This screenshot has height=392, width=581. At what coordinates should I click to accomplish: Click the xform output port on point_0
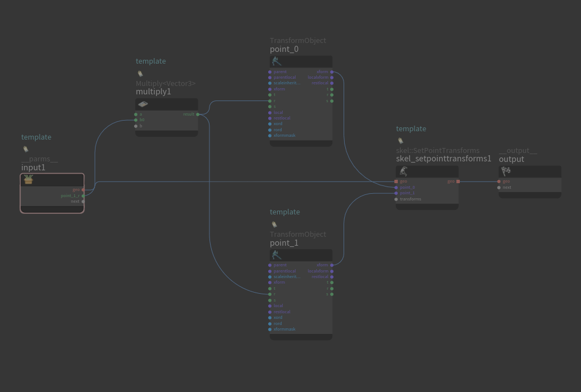[332, 72]
